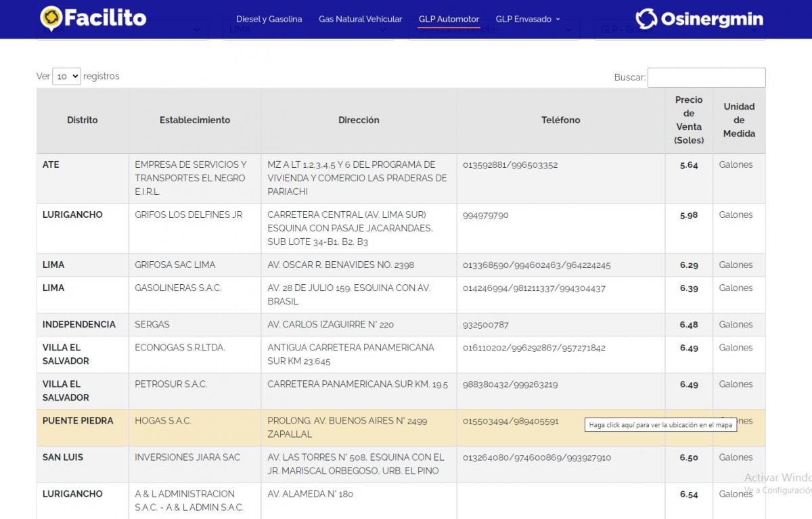Select the price 6.39
This screenshot has height=519, width=812.
tap(689, 288)
